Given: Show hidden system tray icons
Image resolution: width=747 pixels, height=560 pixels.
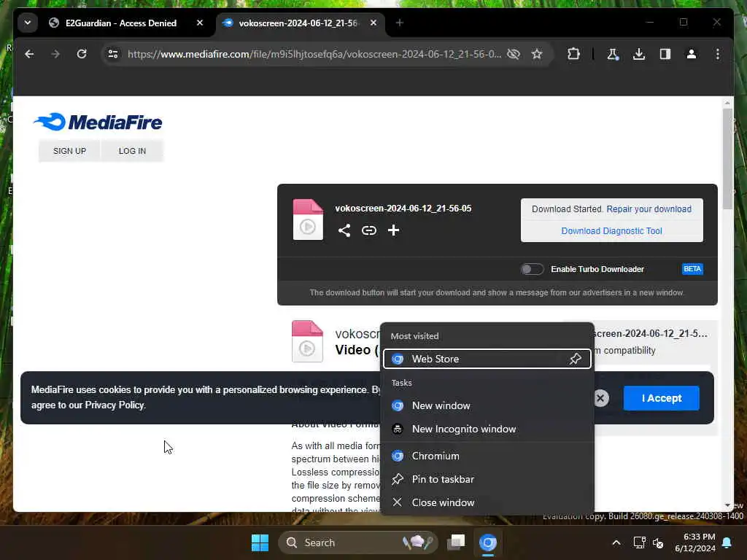Looking at the screenshot, I should point(616,542).
